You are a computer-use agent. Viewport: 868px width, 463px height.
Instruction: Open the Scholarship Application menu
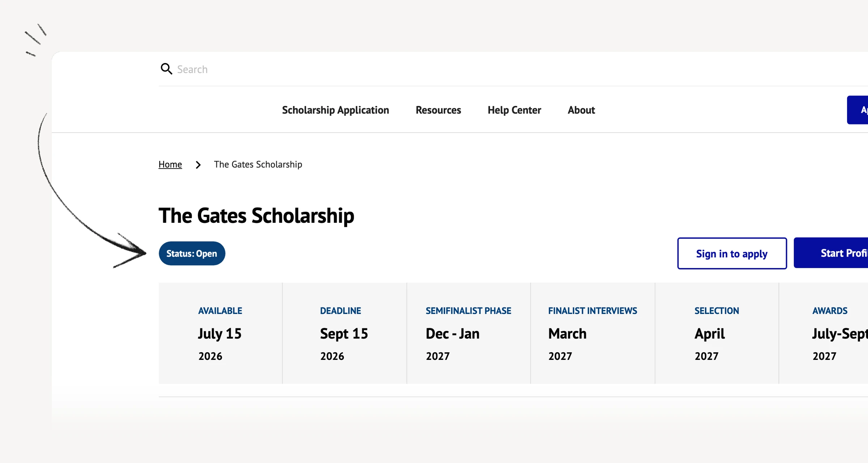coord(335,110)
